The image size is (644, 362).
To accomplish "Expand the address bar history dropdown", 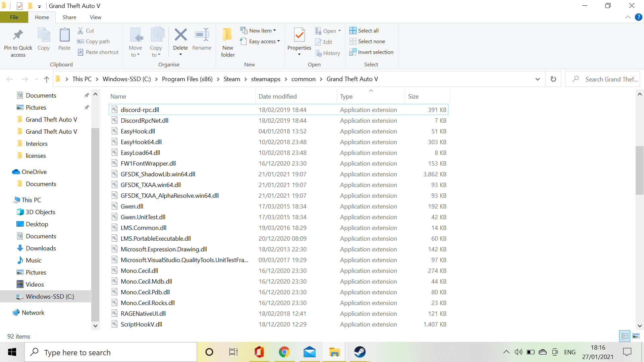I will pos(538,79).
